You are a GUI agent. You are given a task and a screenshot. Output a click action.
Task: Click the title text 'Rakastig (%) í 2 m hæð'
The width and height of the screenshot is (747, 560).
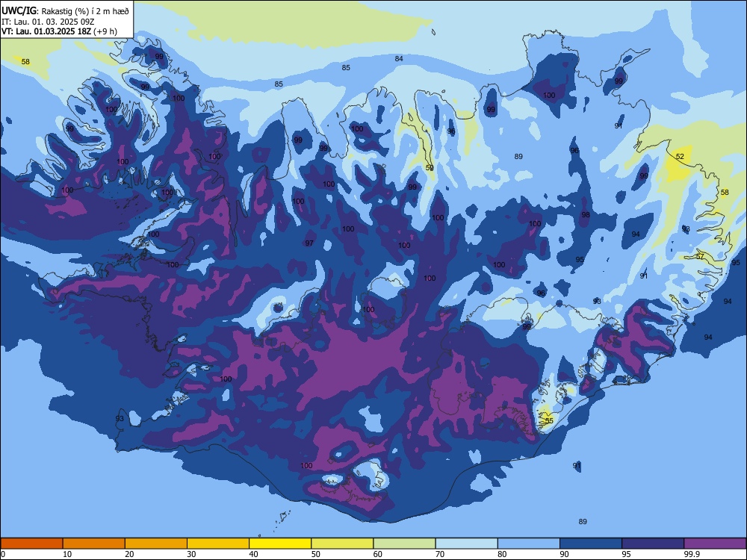(x=85, y=11)
